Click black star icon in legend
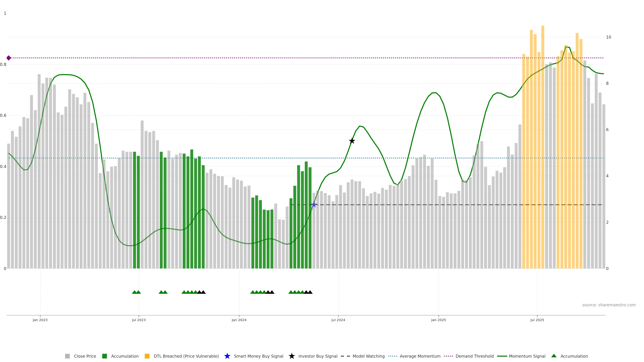 pos(291,356)
